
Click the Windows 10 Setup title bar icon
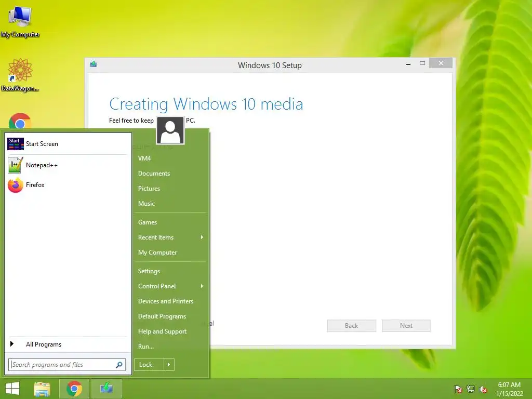pos(94,64)
